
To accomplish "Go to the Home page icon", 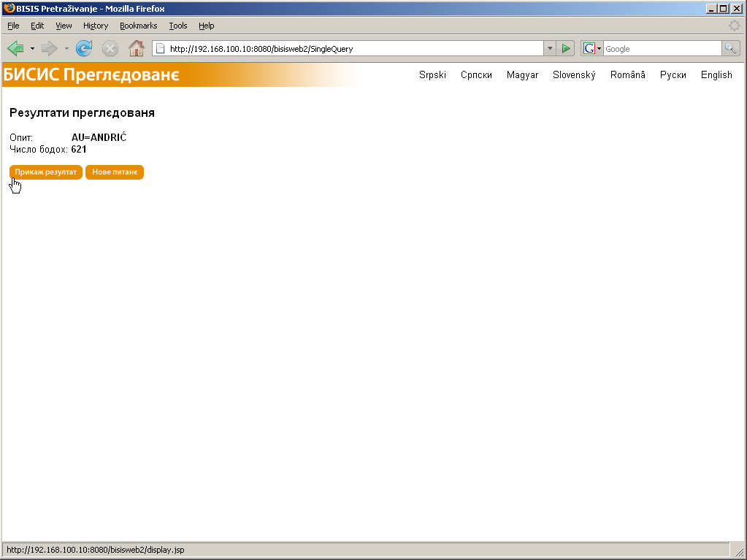I will point(137,49).
